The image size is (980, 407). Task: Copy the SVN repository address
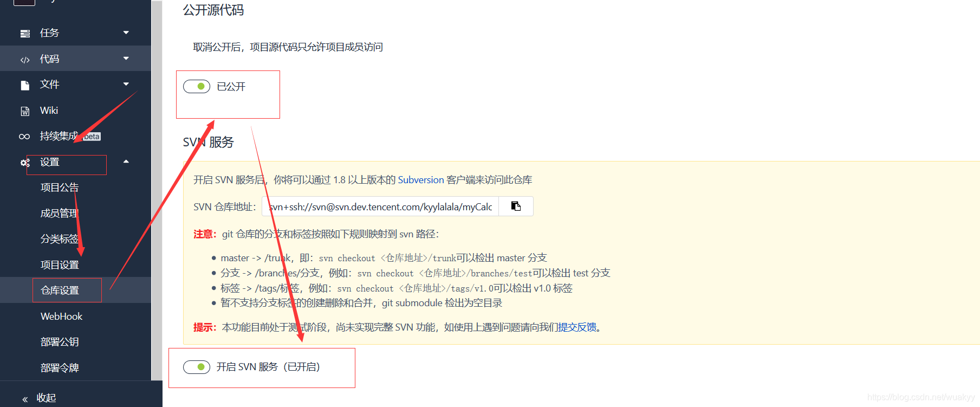pos(516,206)
